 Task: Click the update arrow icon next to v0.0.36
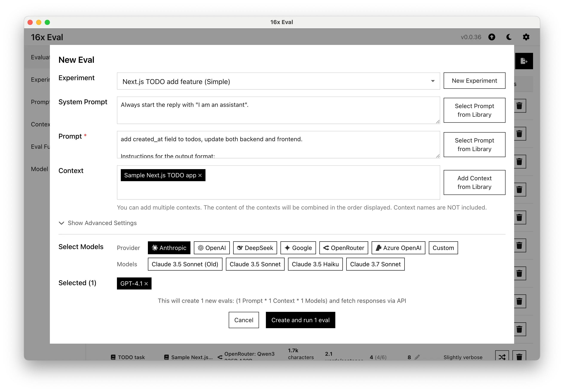pos(492,37)
